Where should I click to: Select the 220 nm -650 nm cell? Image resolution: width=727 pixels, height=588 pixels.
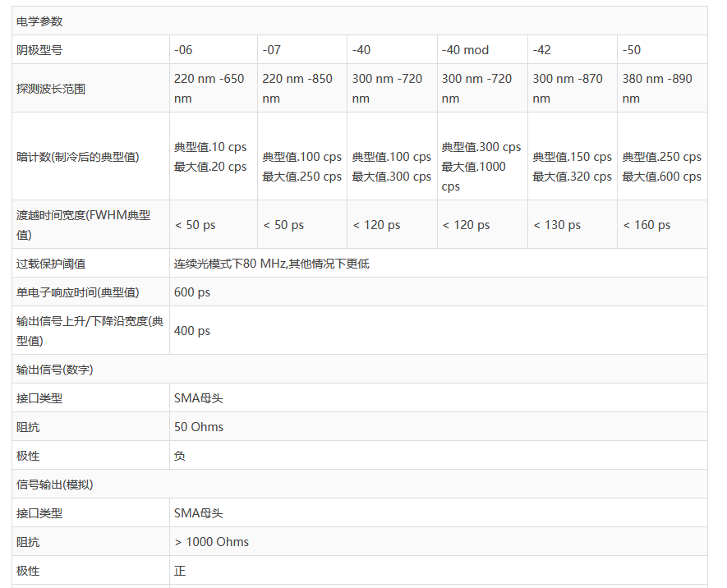[x=209, y=89]
